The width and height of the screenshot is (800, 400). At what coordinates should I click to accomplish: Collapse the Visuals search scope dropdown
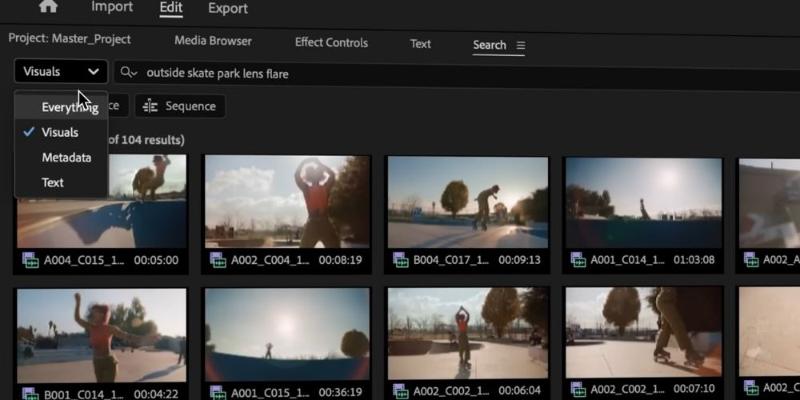pyautogui.click(x=61, y=72)
